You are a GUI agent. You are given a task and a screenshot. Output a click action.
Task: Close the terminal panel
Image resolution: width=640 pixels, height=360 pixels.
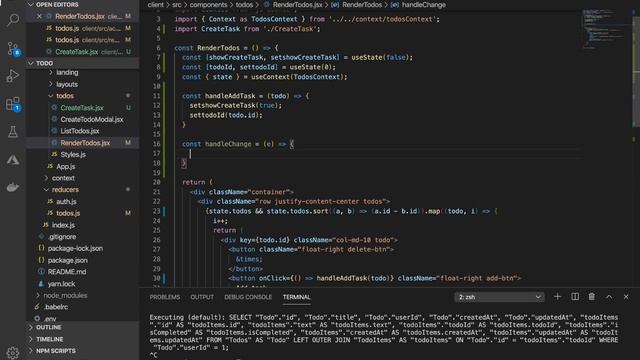(626, 297)
